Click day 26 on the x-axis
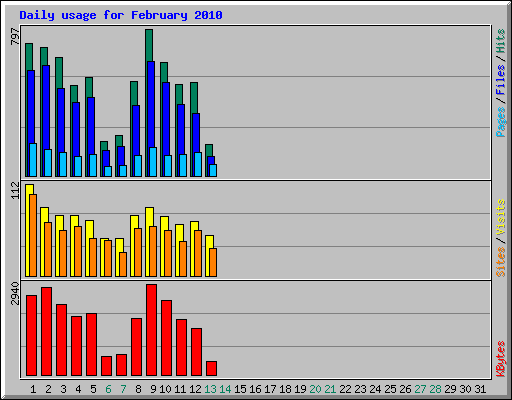 coord(405,389)
